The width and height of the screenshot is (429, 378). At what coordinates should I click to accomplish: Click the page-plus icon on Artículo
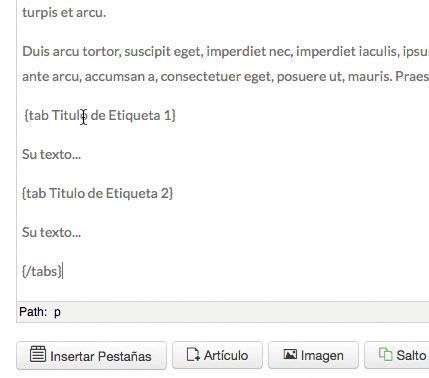coord(193,354)
